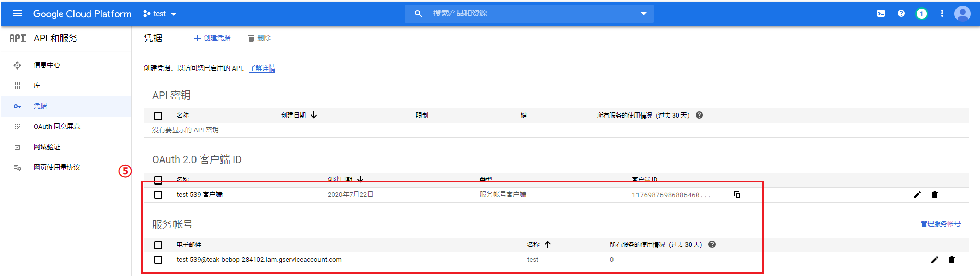The width and height of the screenshot is (980, 276).
Task: Click the 限制 column header
Action: pyautogui.click(x=422, y=116)
